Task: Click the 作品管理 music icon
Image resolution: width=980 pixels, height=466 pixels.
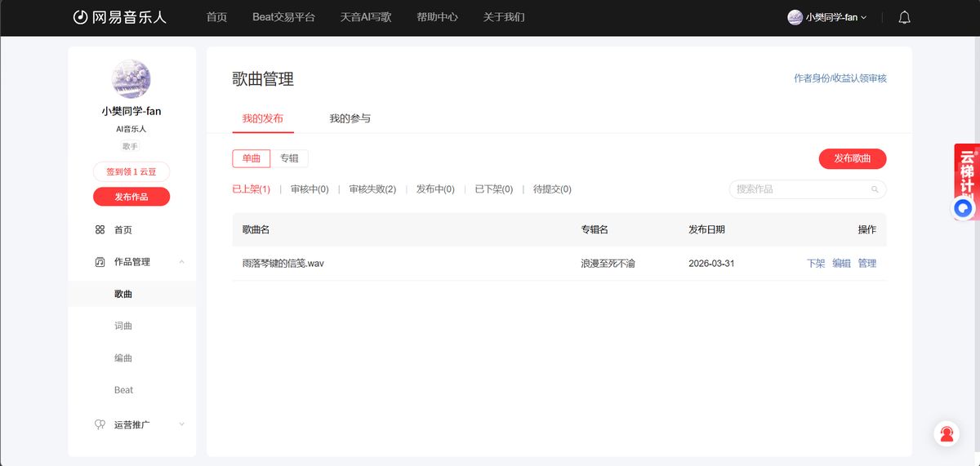Action: (100, 262)
